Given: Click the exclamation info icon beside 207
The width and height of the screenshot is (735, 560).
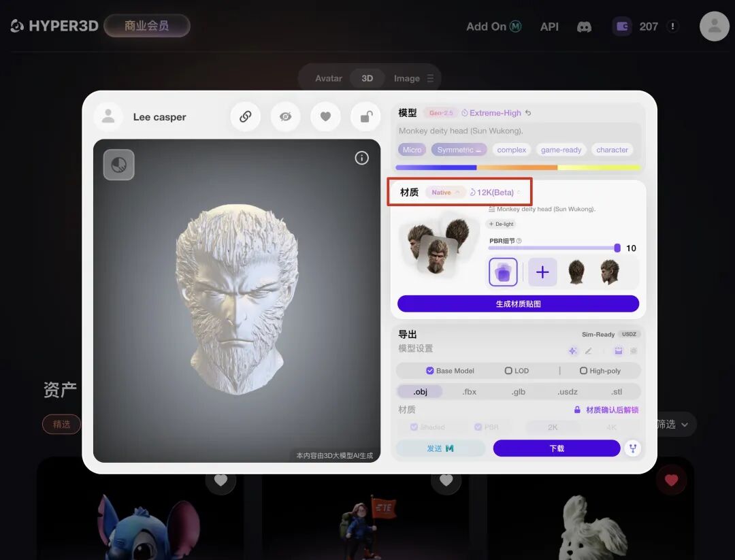Looking at the screenshot, I should pos(672,27).
